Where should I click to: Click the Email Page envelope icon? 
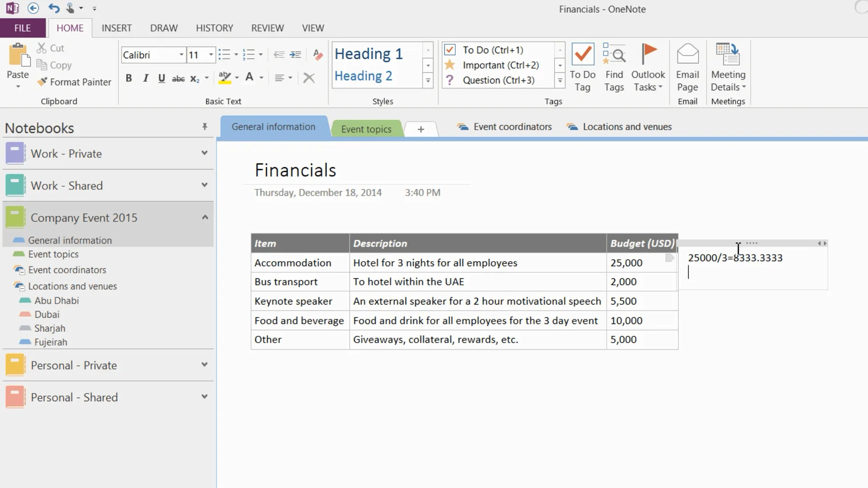click(x=687, y=54)
